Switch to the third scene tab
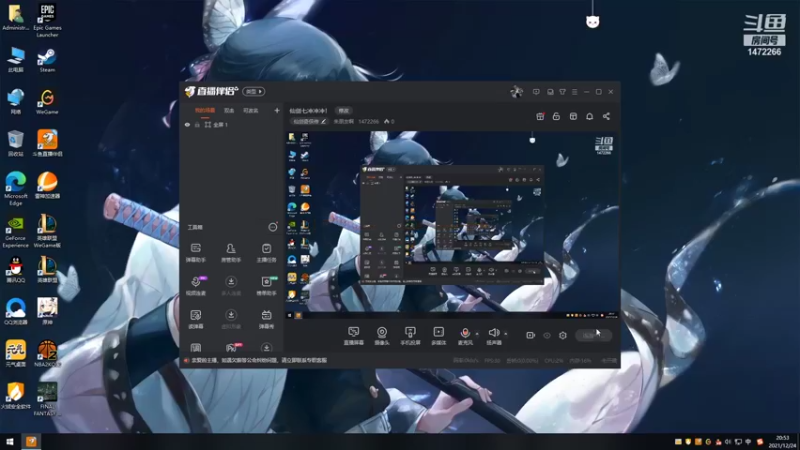This screenshot has width=800, height=450. (251, 110)
